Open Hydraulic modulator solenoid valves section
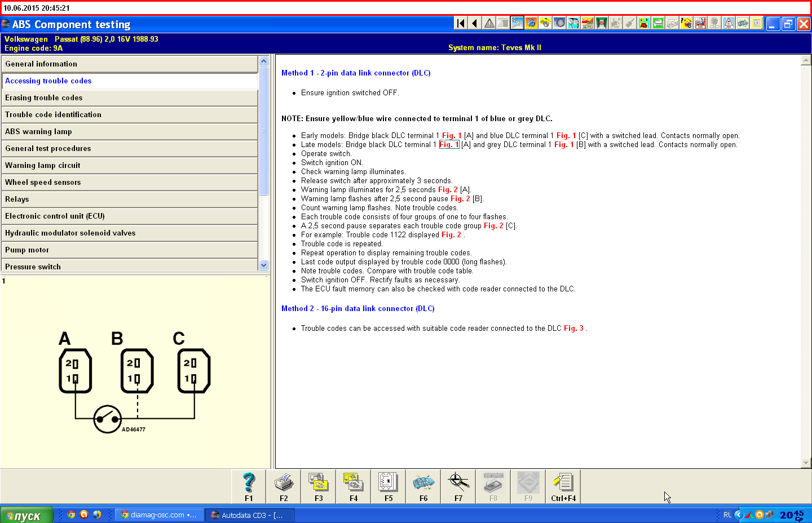This screenshot has height=523, width=812. click(130, 233)
